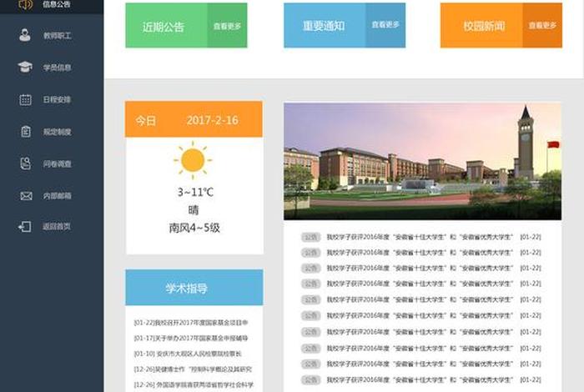This screenshot has height=392, width=584.
Task: Open the [01-17] 国家基金申报辅导 link
Action: [x=191, y=338]
